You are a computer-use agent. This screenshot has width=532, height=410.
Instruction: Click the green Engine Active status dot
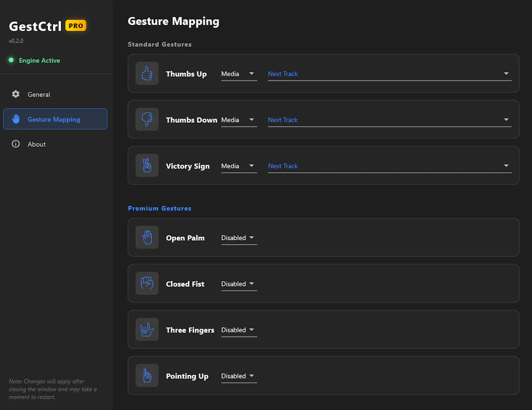click(11, 60)
